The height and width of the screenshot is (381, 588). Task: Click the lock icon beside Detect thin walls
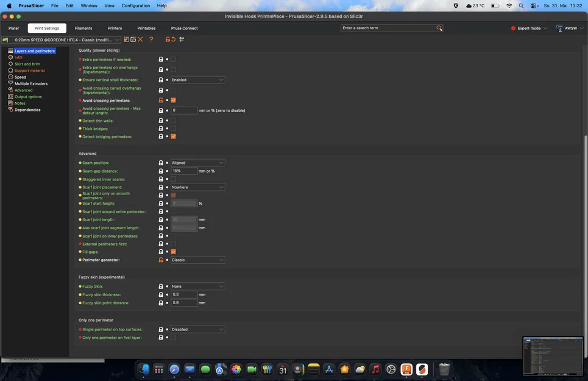161,120
